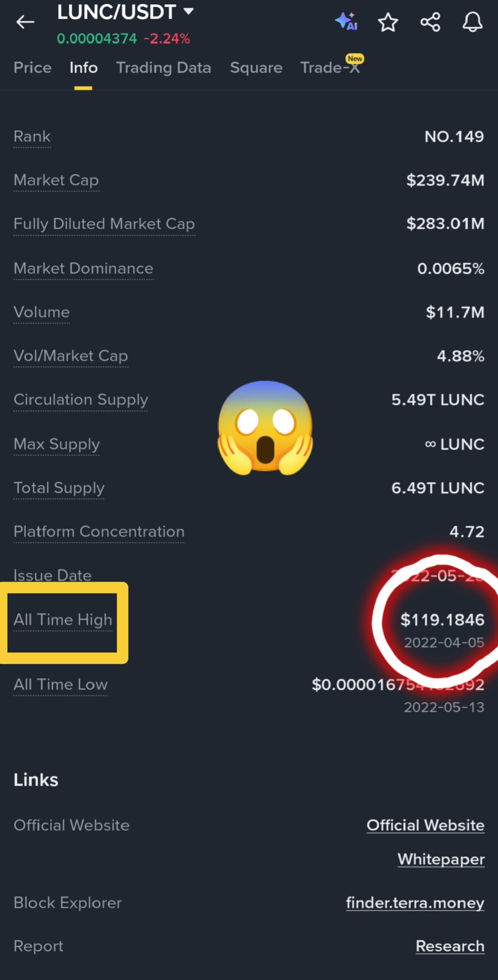Tap the Market Cap label for explanation
Image resolution: width=498 pixels, height=980 pixels.
tap(56, 180)
